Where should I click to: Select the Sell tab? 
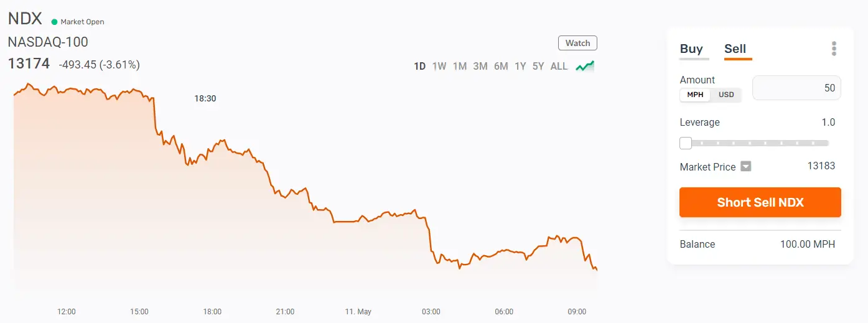coord(735,49)
